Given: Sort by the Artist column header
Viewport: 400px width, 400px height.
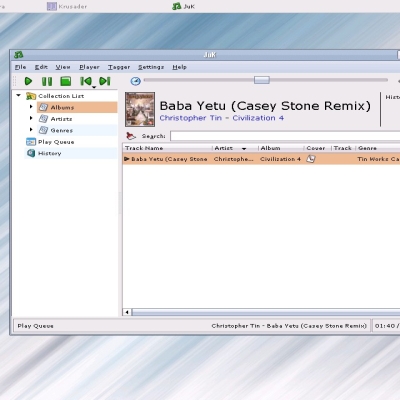Looking at the screenshot, I should pos(235,148).
